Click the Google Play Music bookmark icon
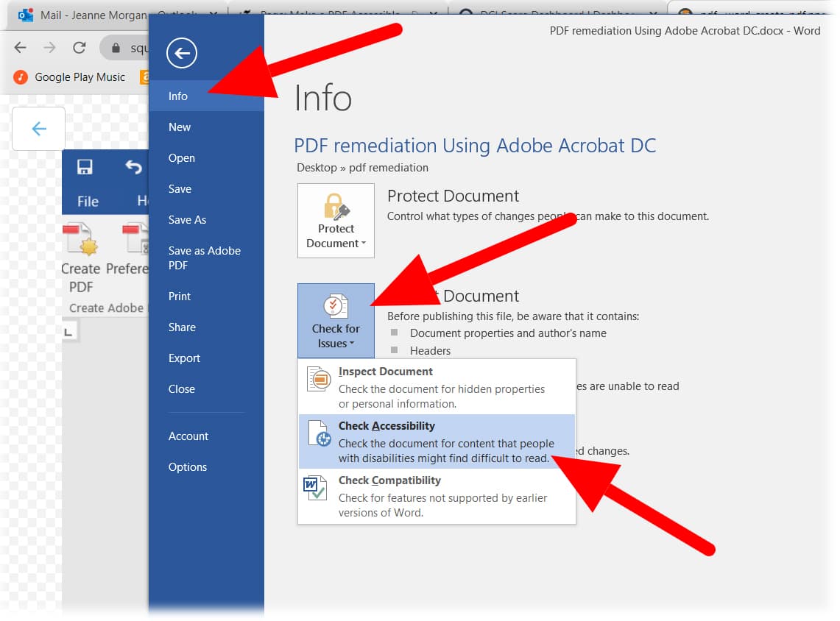 (x=21, y=78)
